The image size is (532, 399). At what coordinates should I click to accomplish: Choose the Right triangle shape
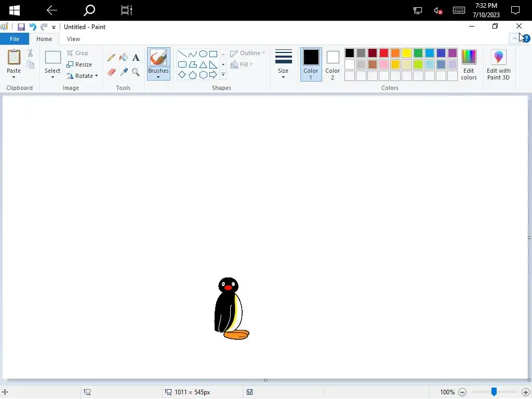coord(213,64)
